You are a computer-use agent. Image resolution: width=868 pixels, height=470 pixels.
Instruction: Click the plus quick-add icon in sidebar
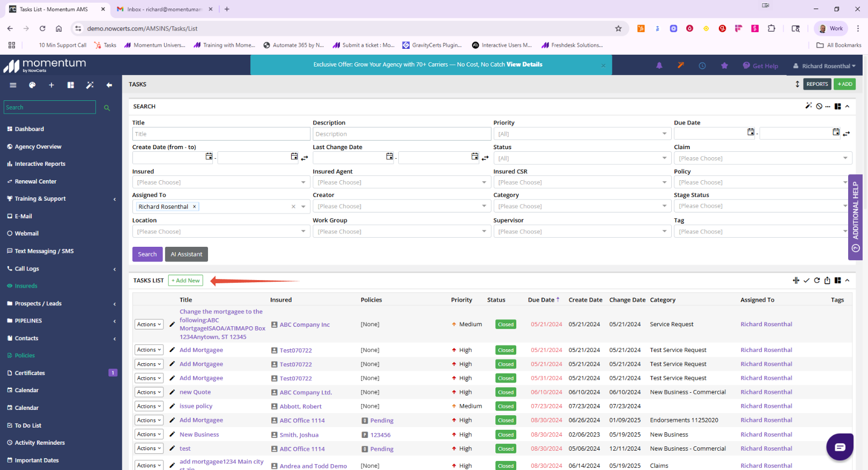coord(51,85)
